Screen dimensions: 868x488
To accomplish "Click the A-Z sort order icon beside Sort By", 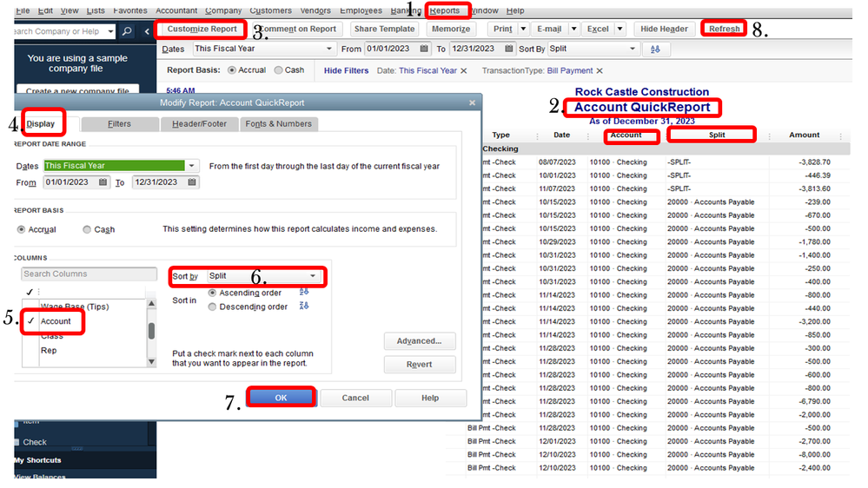I will pyautogui.click(x=655, y=49).
